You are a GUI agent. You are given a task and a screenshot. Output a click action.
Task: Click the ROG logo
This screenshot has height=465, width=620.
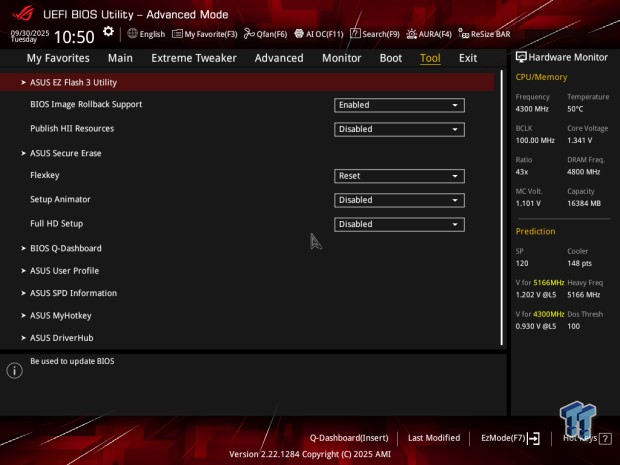click(x=23, y=14)
